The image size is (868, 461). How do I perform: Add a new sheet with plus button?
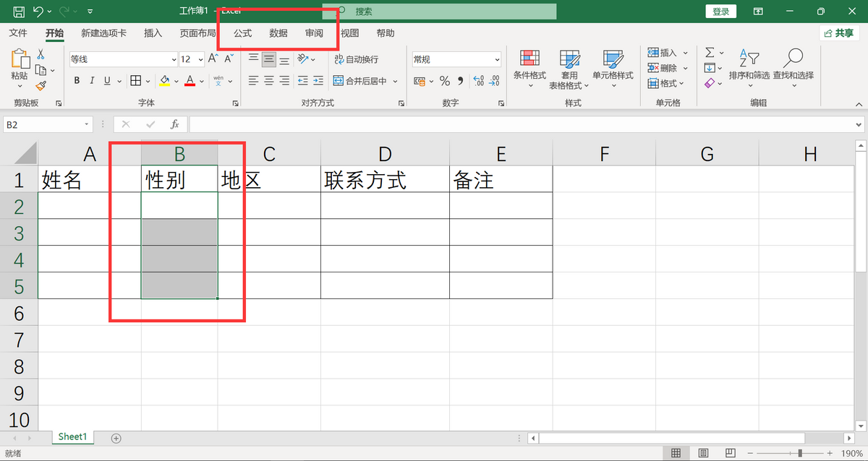coord(116,438)
